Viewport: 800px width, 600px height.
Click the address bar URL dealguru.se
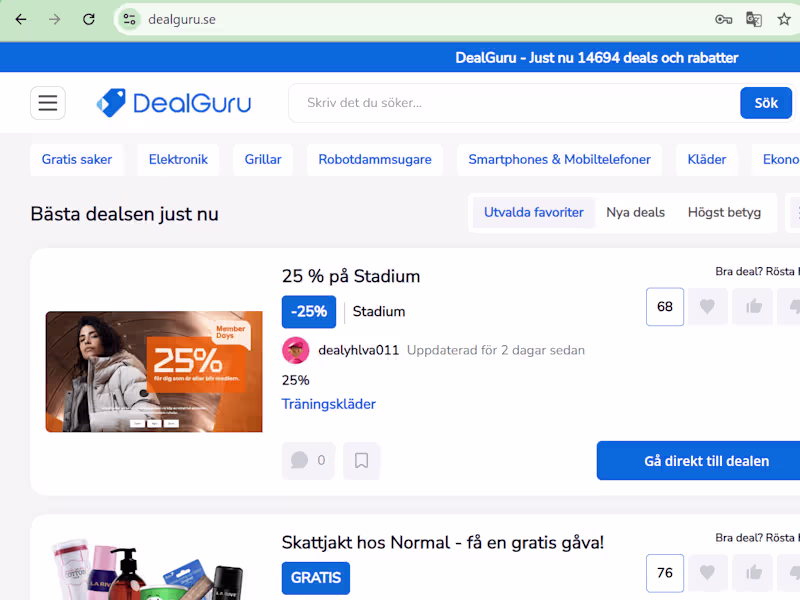point(182,19)
